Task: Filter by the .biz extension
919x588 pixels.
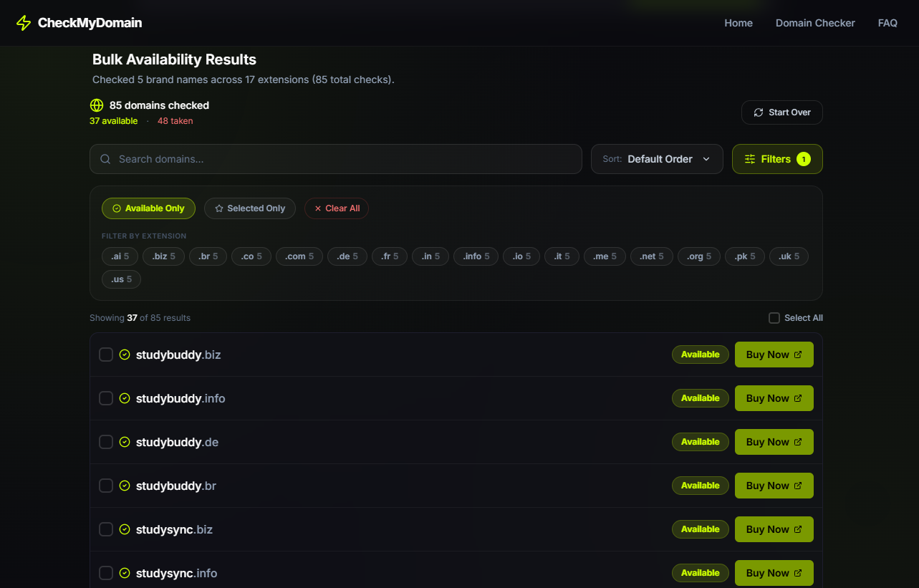Action: tap(163, 256)
